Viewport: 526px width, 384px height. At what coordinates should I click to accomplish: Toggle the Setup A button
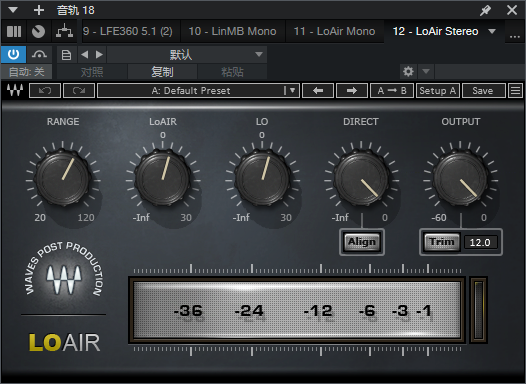coord(437,91)
